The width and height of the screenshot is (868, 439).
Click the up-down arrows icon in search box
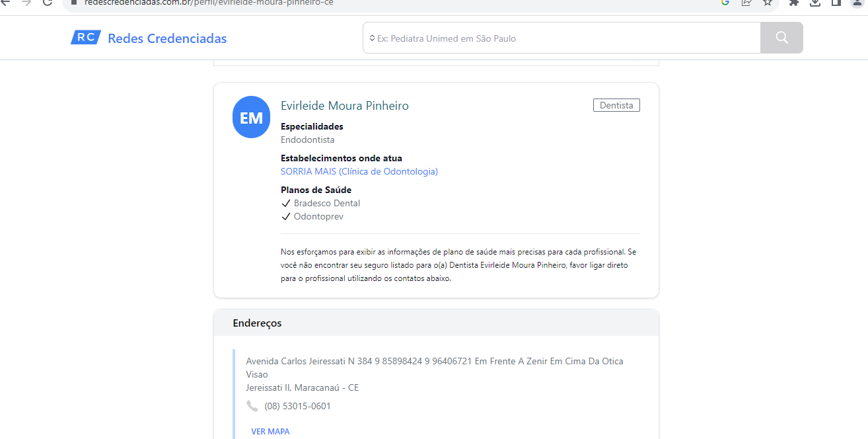(372, 38)
